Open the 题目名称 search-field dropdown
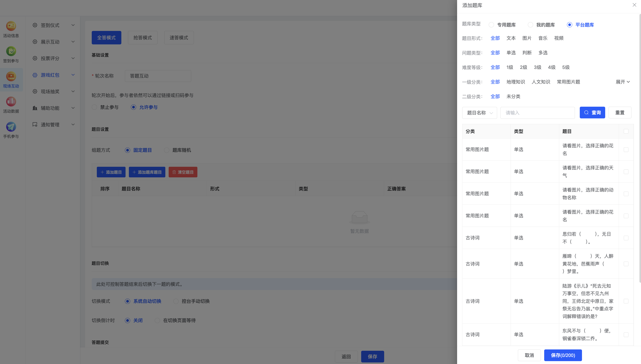The image size is (641, 364). click(479, 113)
